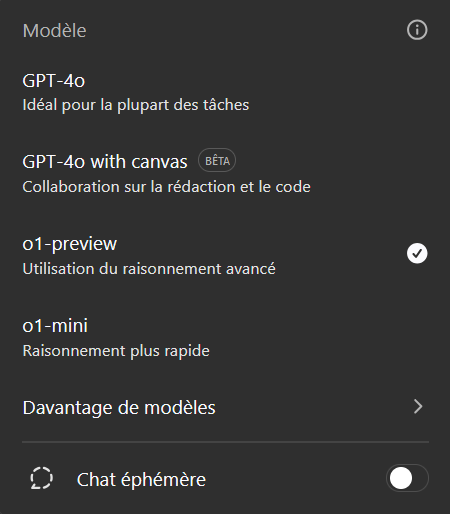Click 'Idéal pour la plupart des tâches' description
This screenshot has height=514, width=450.
click(x=136, y=105)
